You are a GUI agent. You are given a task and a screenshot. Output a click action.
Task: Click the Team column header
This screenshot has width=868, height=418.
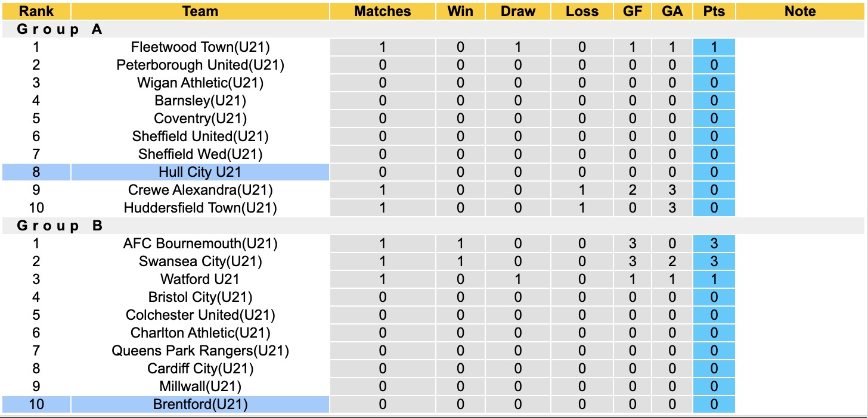(x=200, y=11)
